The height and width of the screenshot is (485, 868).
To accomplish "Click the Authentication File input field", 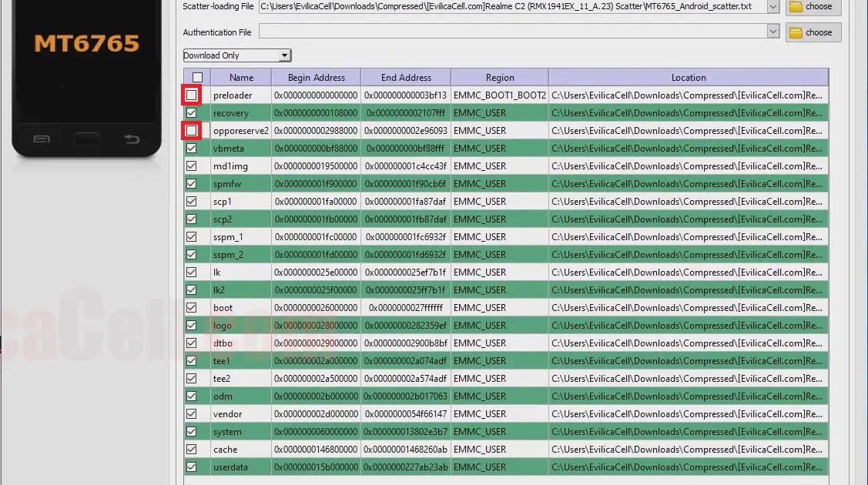I will 512,32.
